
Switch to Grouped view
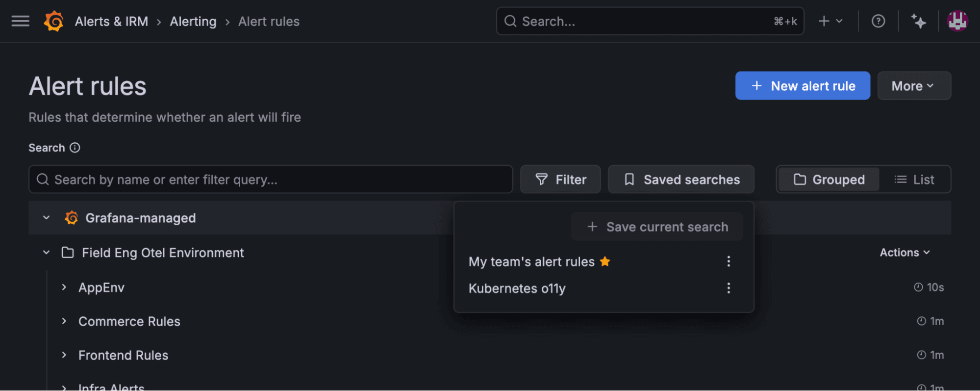click(828, 179)
